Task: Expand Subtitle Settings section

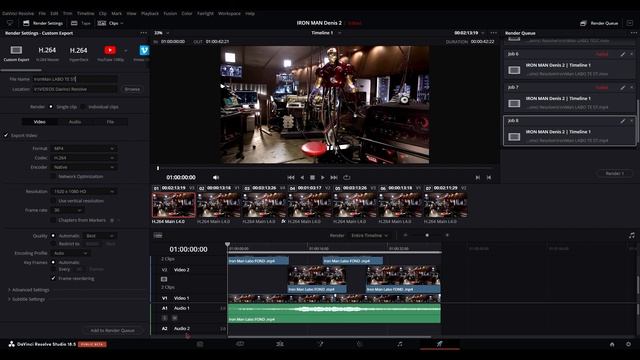Action: click(27, 299)
